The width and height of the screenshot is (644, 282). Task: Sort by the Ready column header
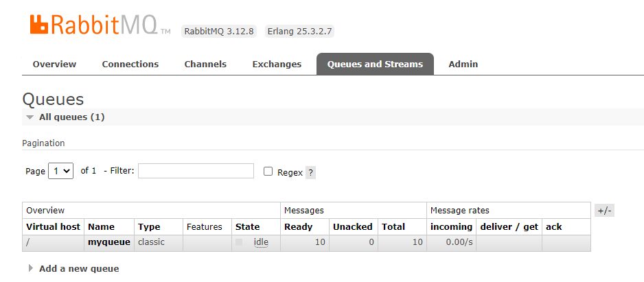[298, 226]
